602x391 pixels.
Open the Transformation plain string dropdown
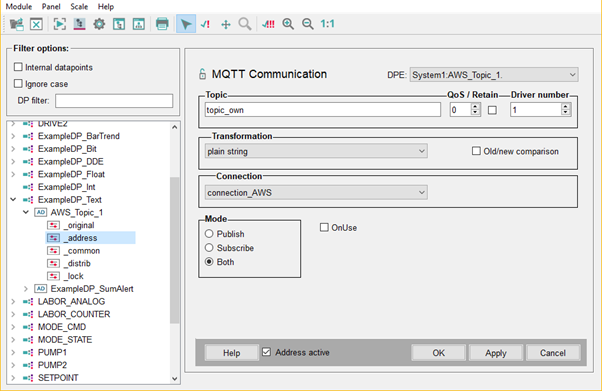(x=316, y=151)
